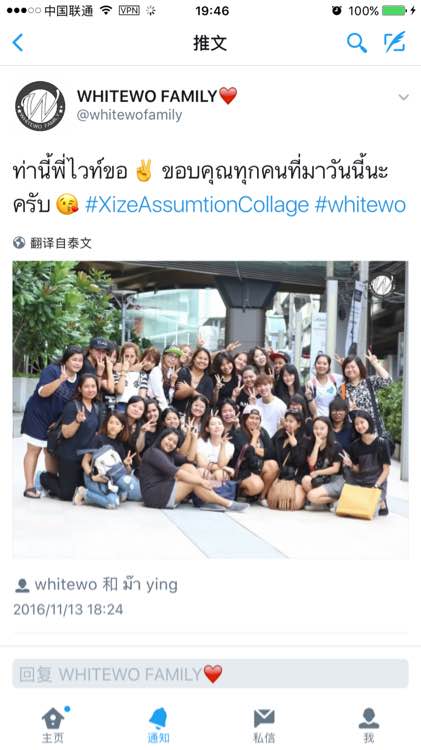Tap the tweet timestamp 2016/11/13 18:24

68,609
